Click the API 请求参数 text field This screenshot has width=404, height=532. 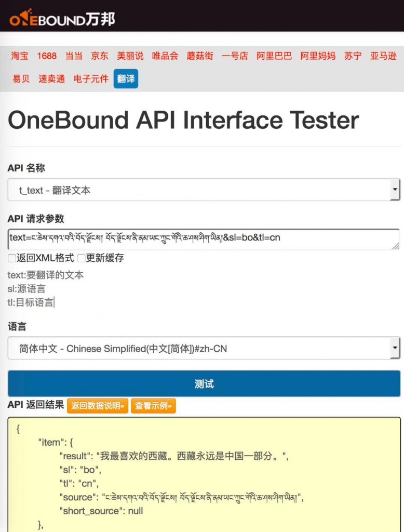[204, 238]
